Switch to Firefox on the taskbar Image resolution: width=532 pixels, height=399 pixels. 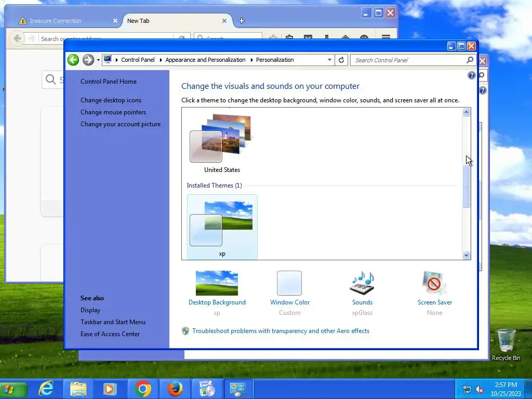click(x=175, y=389)
